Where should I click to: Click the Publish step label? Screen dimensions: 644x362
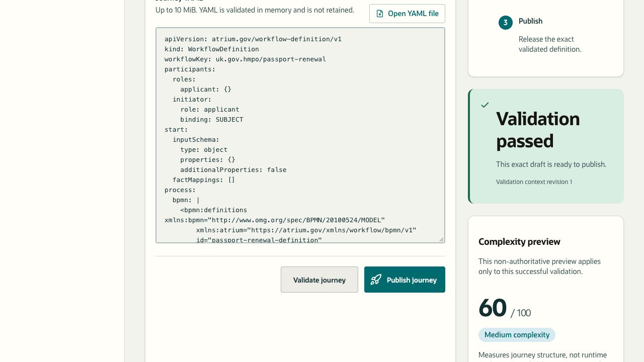[530, 21]
